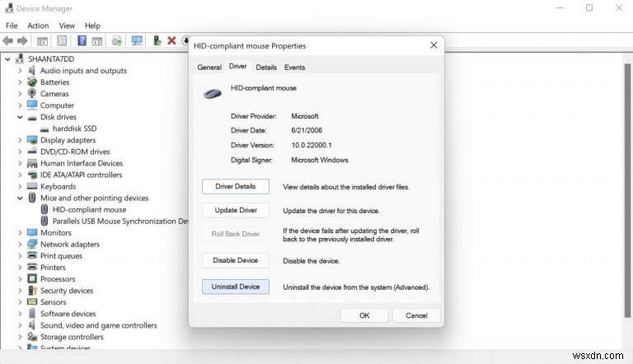Click the Back arrow in the toolbar

click(x=7, y=40)
